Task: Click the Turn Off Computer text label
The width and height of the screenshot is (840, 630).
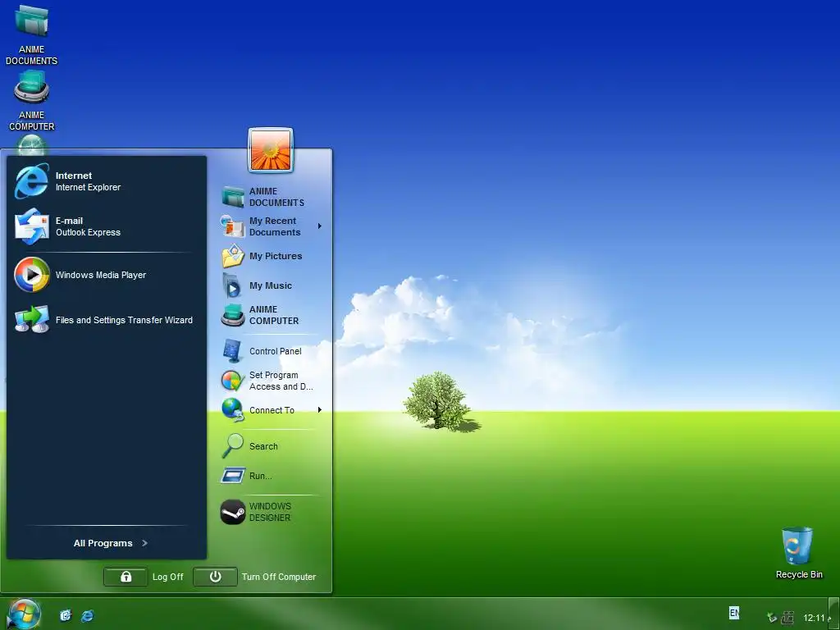Action: 279,577
